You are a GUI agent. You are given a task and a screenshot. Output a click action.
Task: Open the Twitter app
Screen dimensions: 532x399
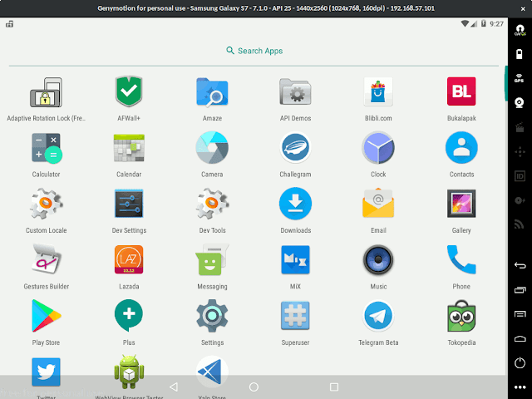[x=47, y=372]
